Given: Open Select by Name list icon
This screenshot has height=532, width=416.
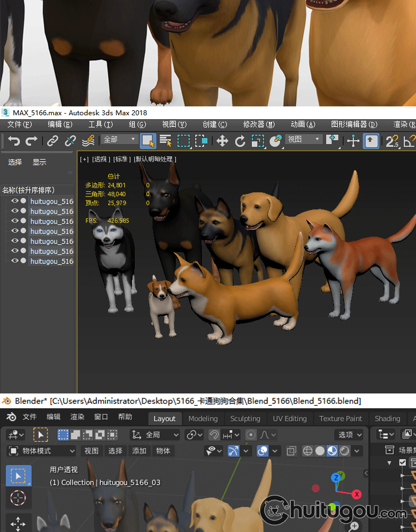Looking at the screenshot, I should tap(165, 141).
